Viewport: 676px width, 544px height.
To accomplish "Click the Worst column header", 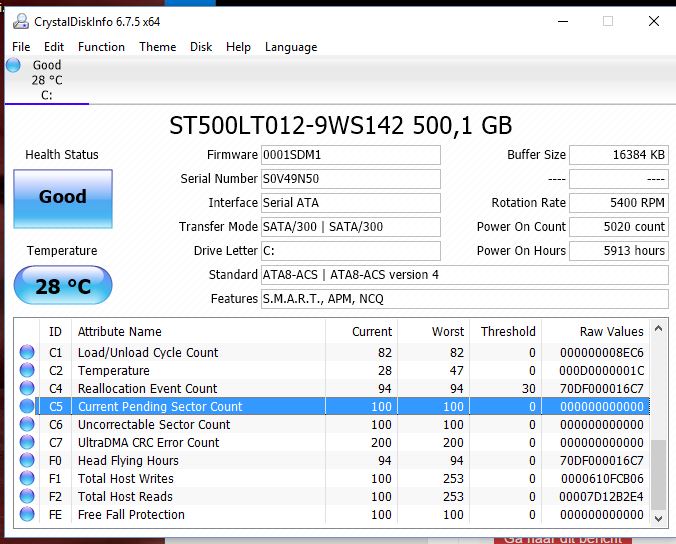I will [433, 331].
